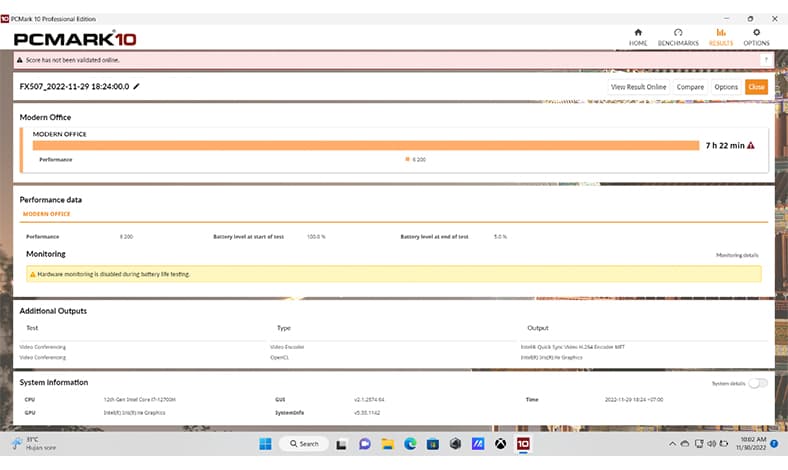Click the 'Output' column header
Viewport: 788px width, 470px height.
pyautogui.click(x=538, y=328)
